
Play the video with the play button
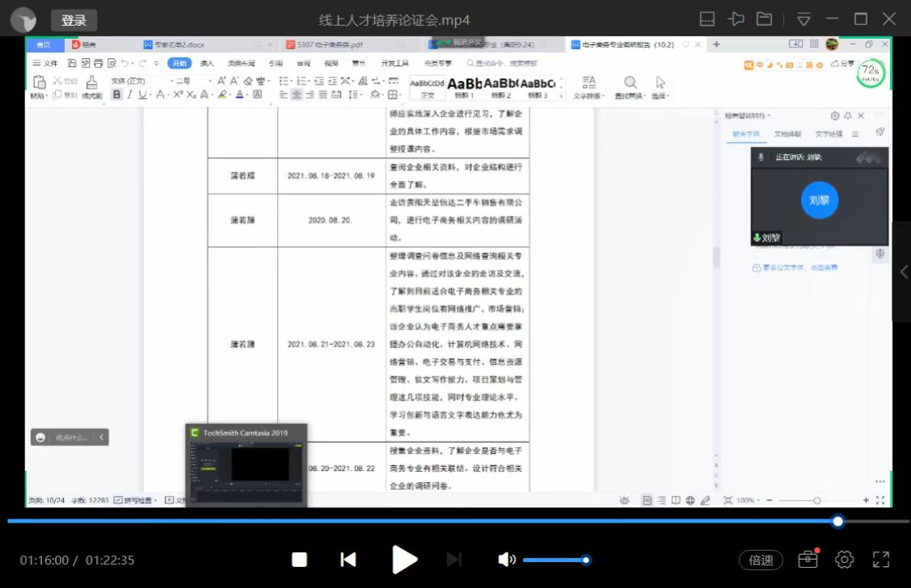[404, 559]
